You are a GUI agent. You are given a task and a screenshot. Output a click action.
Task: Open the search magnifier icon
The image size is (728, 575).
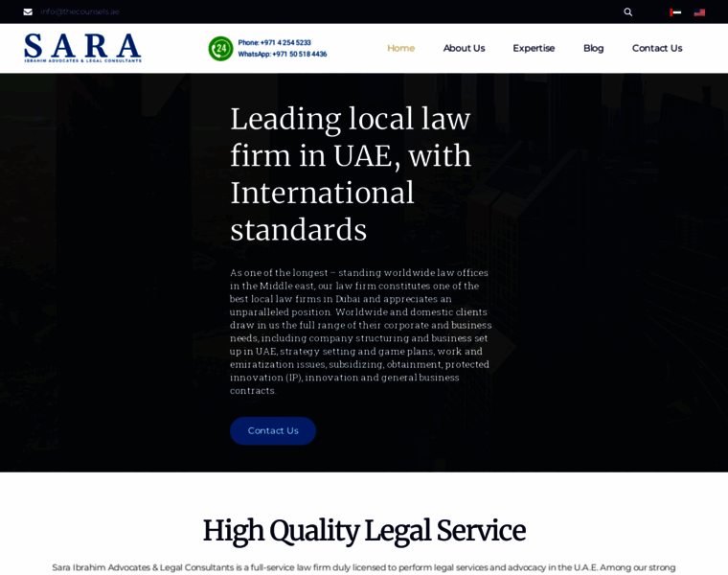coord(627,12)
